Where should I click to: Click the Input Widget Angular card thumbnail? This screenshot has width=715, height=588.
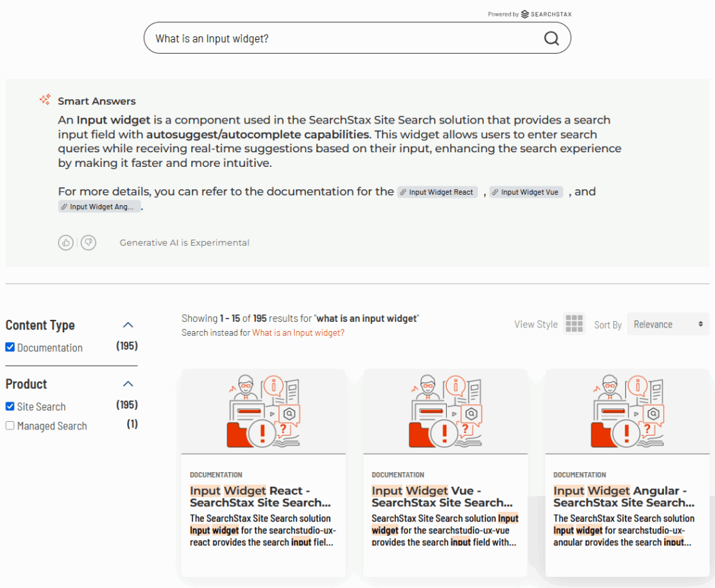tap(627, 411)
